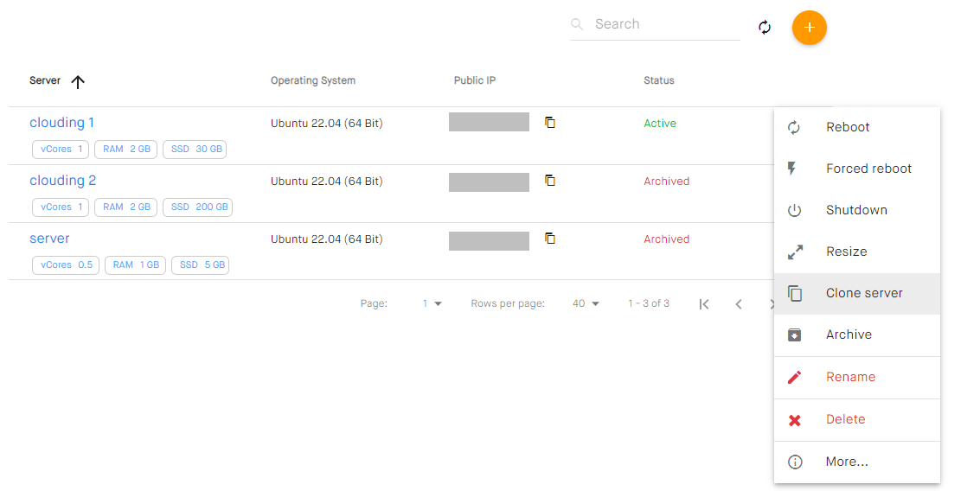This screenshot has height=497, width=980.
Task: Open the Page number dropdown
Action: 432,303
